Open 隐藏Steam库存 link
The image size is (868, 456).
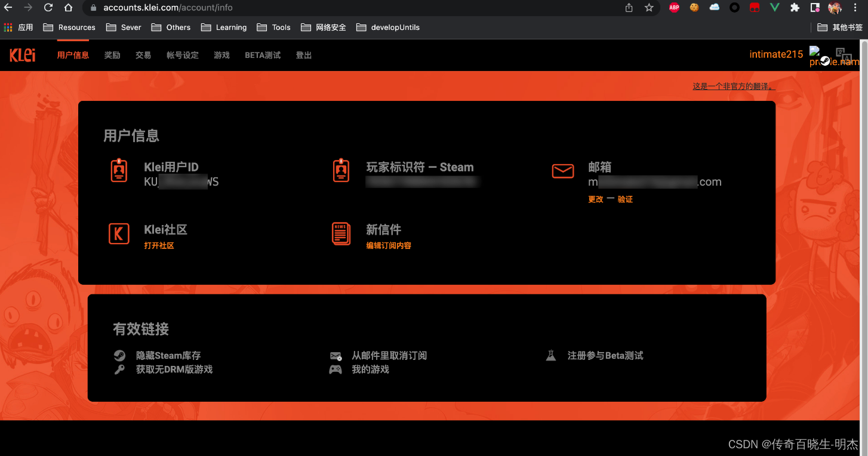coord(168,356)
